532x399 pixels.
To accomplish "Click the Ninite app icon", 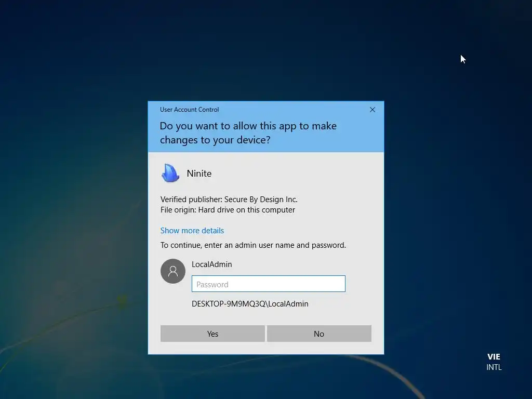I will pos(170,173).
